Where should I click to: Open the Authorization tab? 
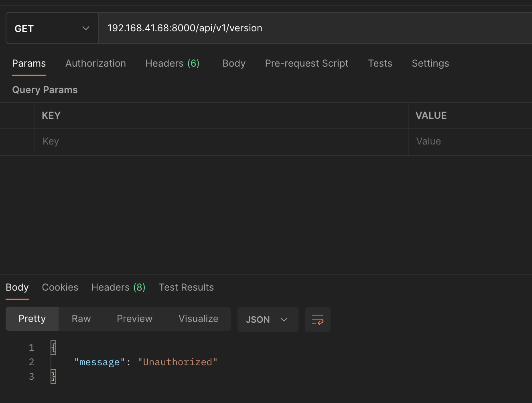(95, 63)
